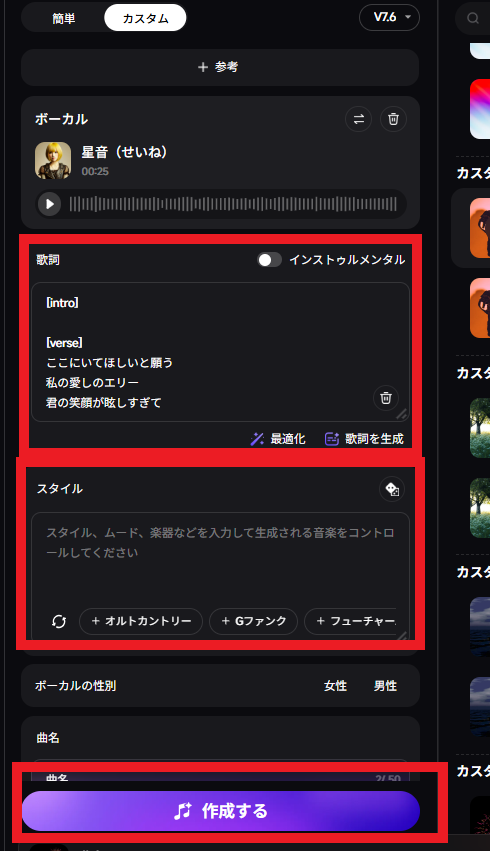Switch to the カスタム tab
This screenshot has width=490, height=851.
[x=145, y=18]
